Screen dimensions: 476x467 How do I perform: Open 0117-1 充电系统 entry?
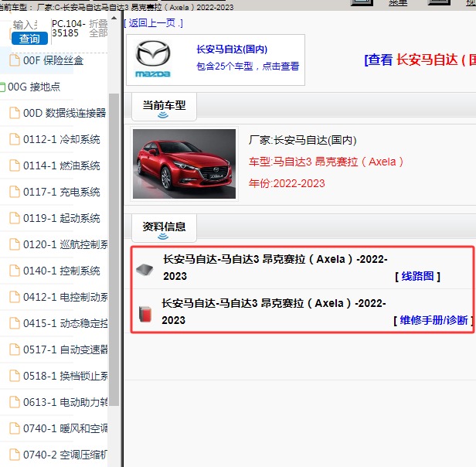click(62, 192)
